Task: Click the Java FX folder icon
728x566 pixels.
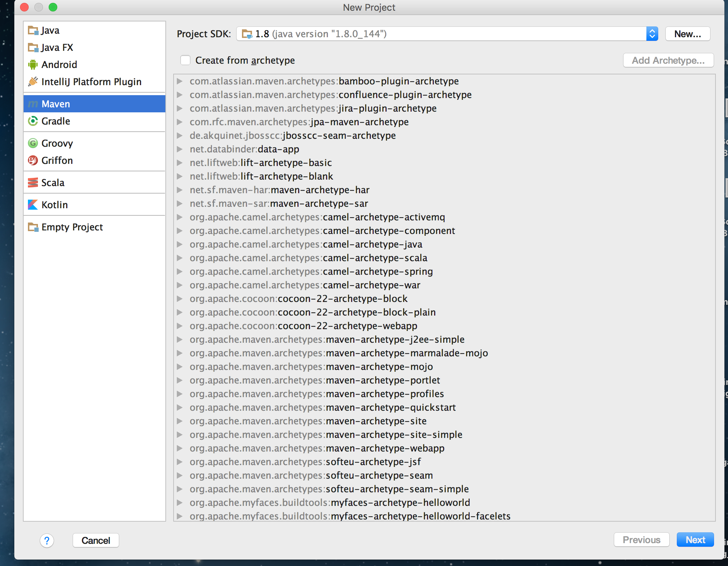Action: 33,48
